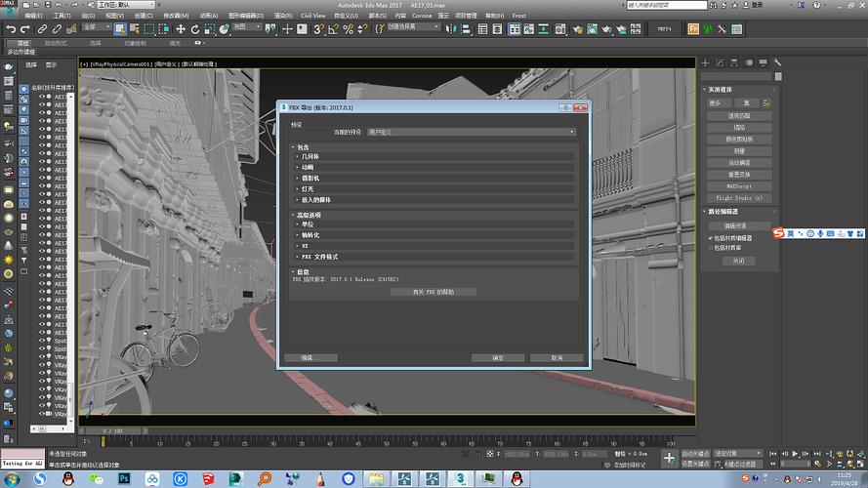Screen dimensions: 868x488
Task: Click the large plus button near timeline
Action: tap(669, 457)
